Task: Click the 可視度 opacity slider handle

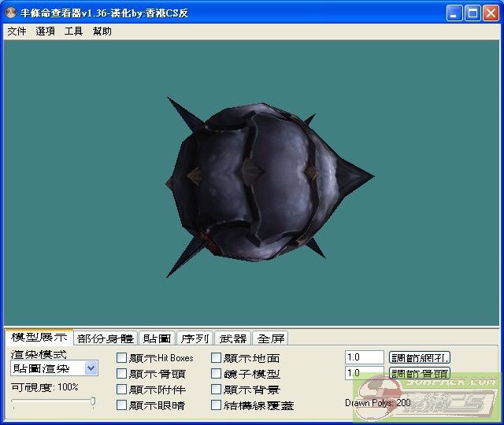Action: coord(93,402)
